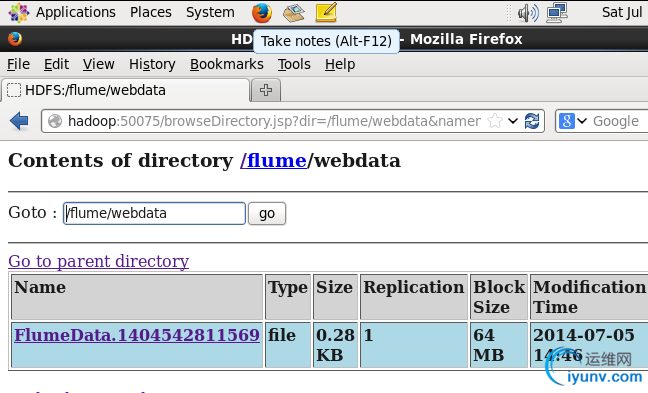Open the search engine selector dropdown
Image resolution: width=648 pixels, height=393 pixels.
pyautogui.click(x=573, y=121)
